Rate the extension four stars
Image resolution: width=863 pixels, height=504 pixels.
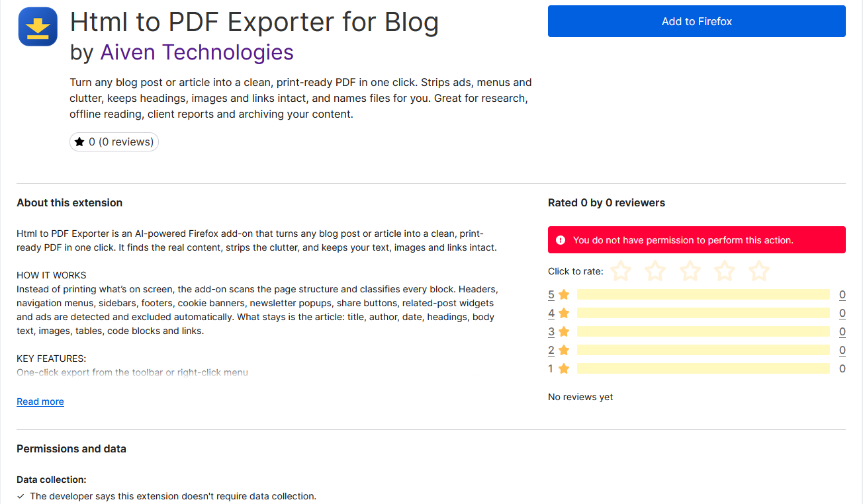(725, 271)
